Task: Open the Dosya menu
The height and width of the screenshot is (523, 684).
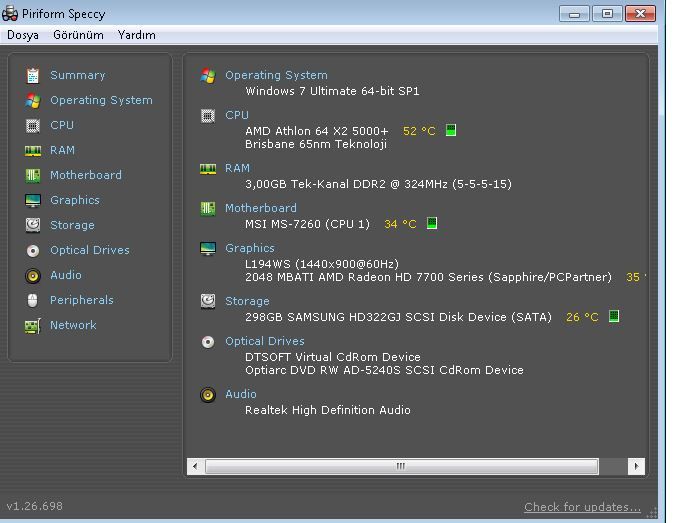Action: tap(23, 35)
